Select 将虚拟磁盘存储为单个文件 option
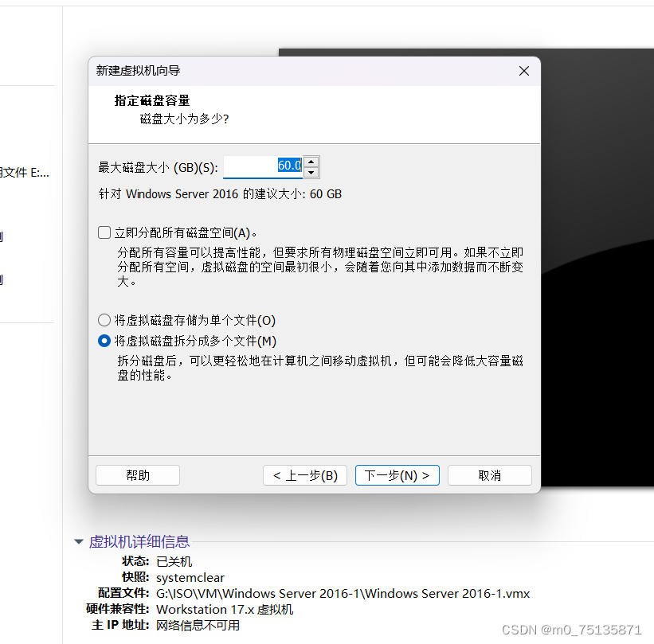 pos(104,319)
